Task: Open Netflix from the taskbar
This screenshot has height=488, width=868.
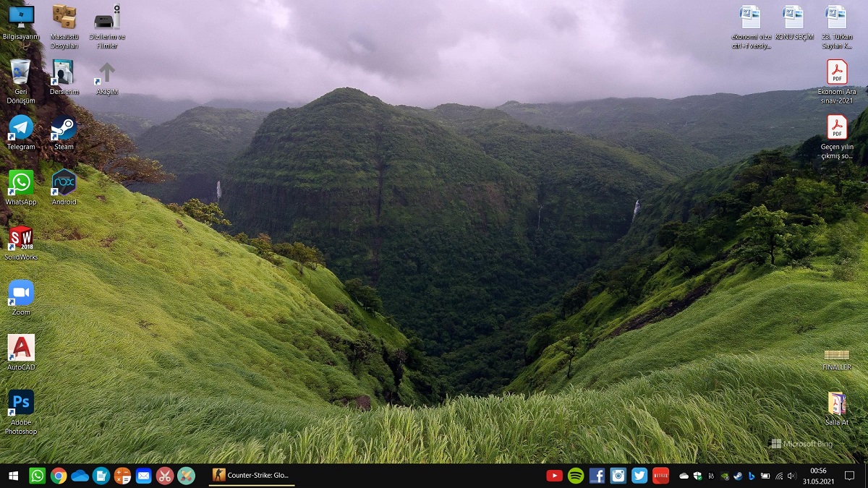Action: pos(660,476)
